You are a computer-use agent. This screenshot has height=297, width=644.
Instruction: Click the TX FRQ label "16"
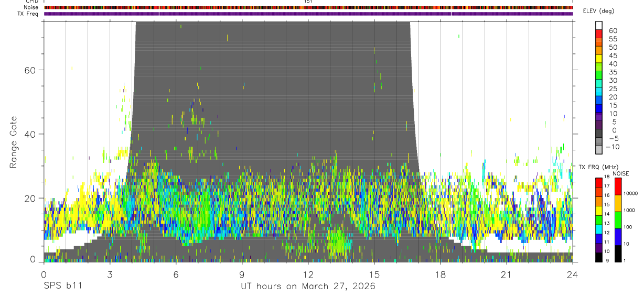pyautogui.click(x=607, y=195)
